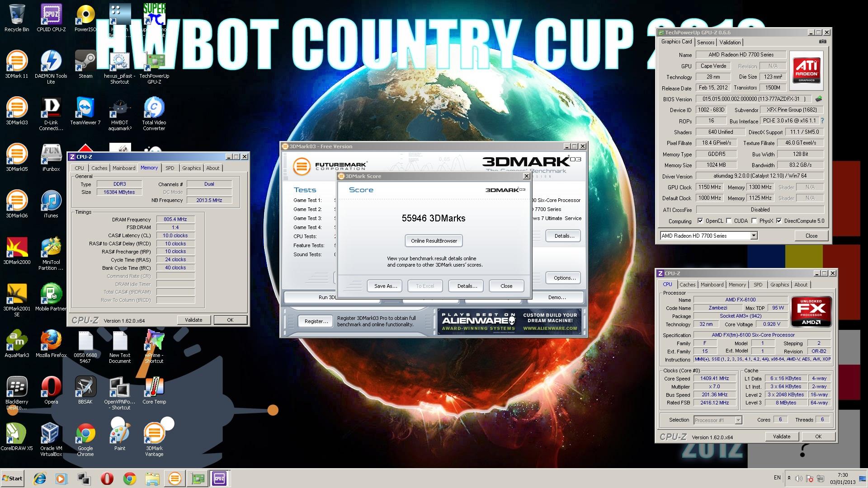Click Save As button in Score dialog
This screenshot has width=868, height=488.
click(386, 286)
